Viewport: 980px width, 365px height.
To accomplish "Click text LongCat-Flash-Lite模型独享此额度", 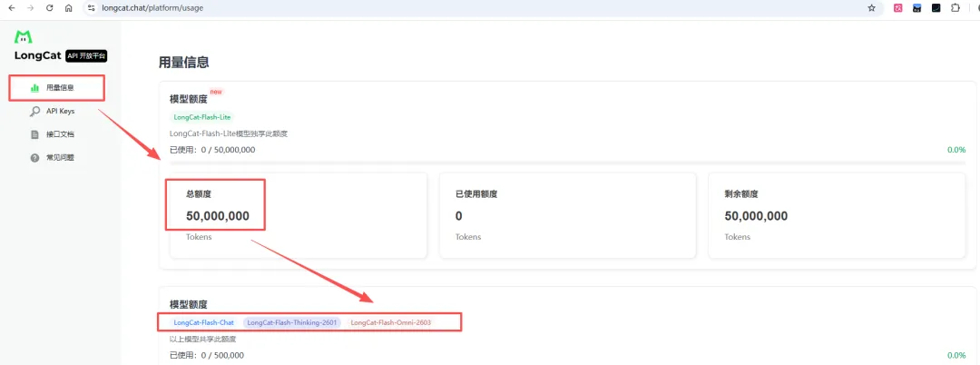I will coord(229,133).
